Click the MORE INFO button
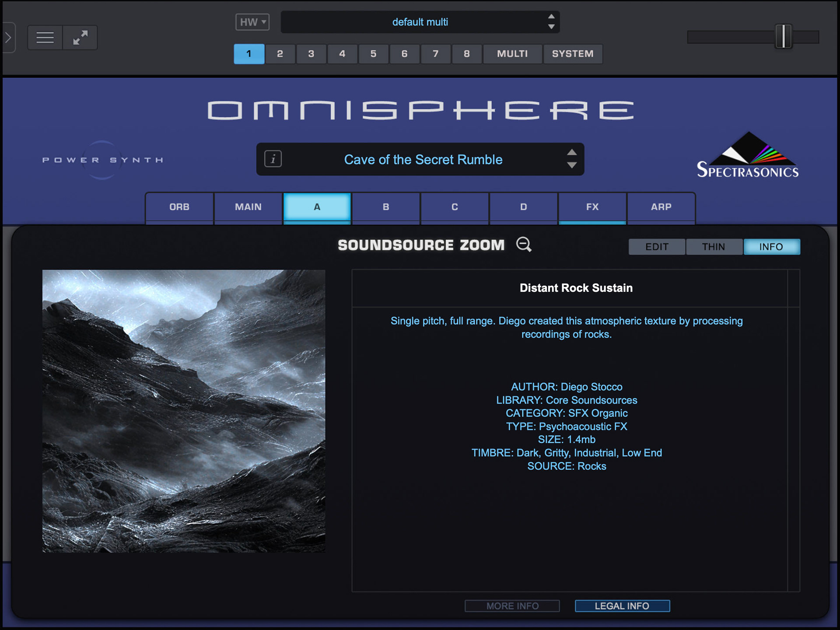840x630 pixels. tap(512, 606)
